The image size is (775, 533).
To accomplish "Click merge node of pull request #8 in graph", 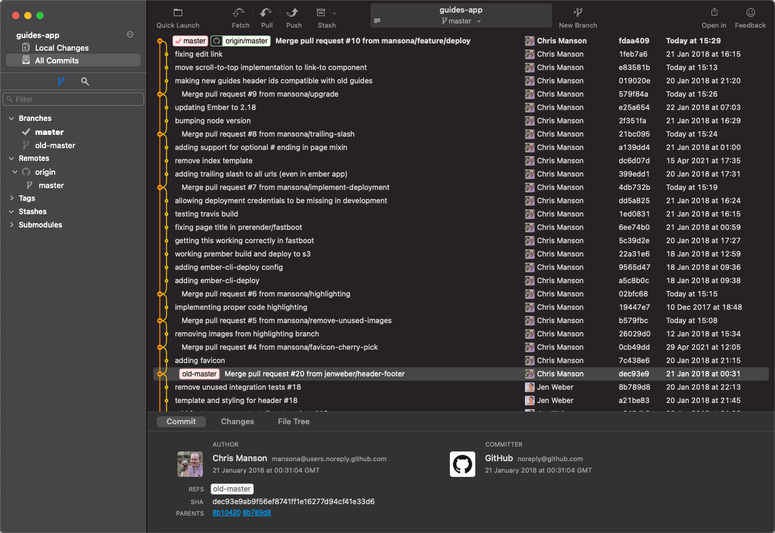I will (x=160, y=134).
